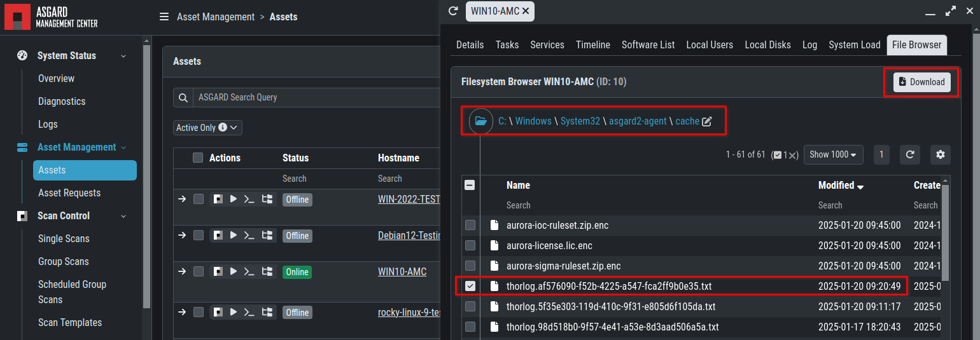Toggle the select-all checkbox in Assets Actions header
The width and height of the screenshot is (980, 340).
point(198,158)
